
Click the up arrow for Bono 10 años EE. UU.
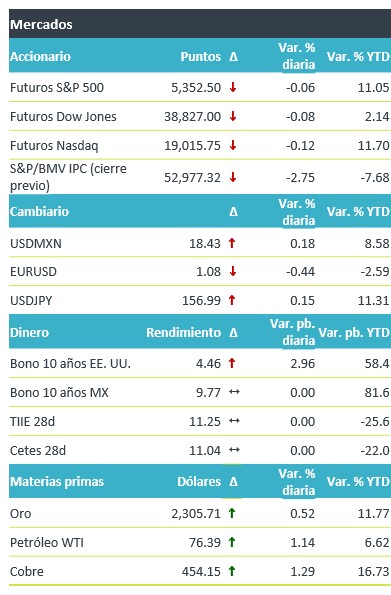[232, 363]
